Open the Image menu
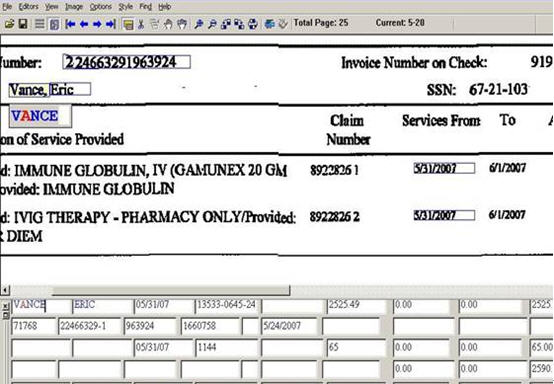 click(74, 7)
